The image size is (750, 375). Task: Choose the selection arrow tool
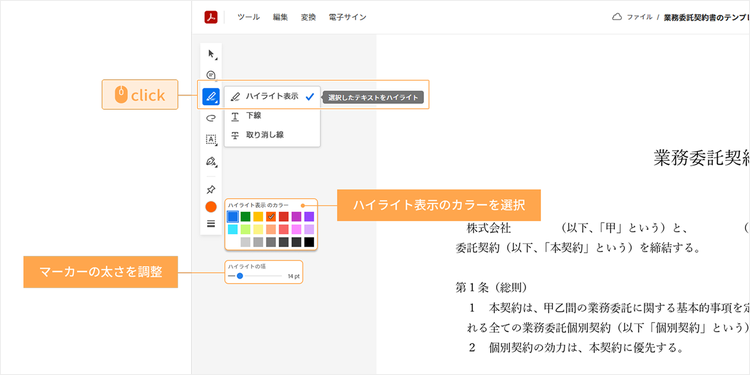click(x=211, y=54)
